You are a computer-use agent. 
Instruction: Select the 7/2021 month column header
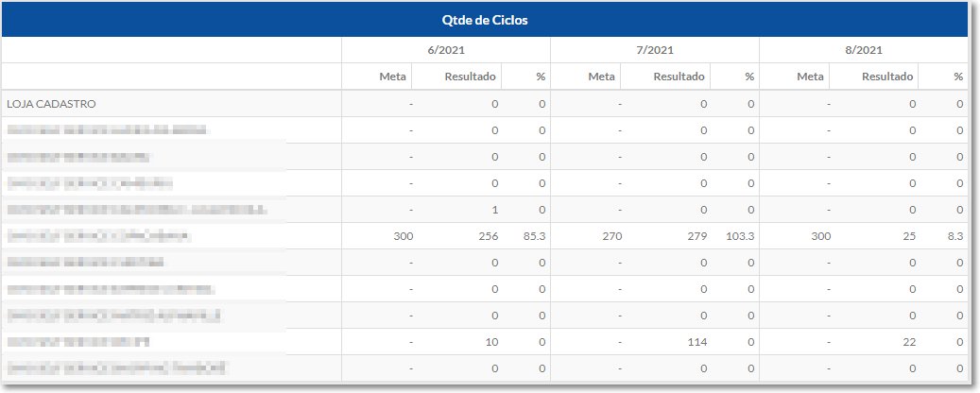(x=654, y=50)
